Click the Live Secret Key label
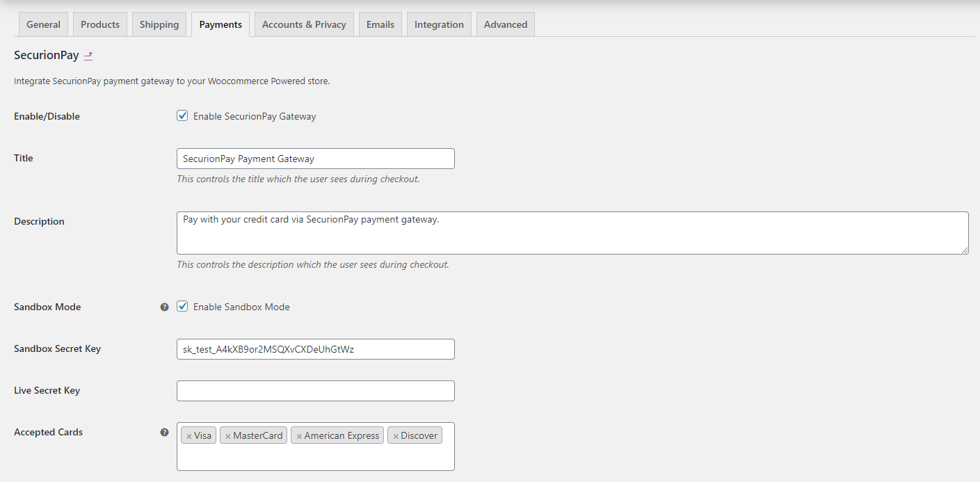 47,390
